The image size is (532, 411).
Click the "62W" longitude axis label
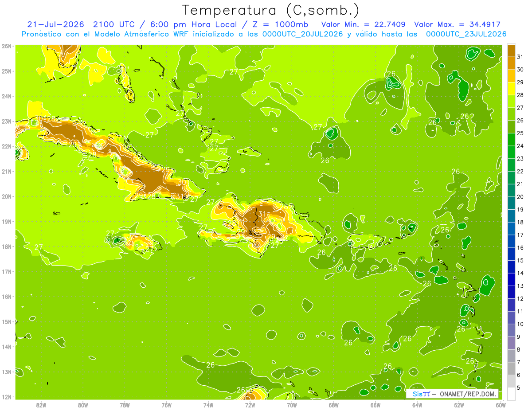click(x=459, y=405)
